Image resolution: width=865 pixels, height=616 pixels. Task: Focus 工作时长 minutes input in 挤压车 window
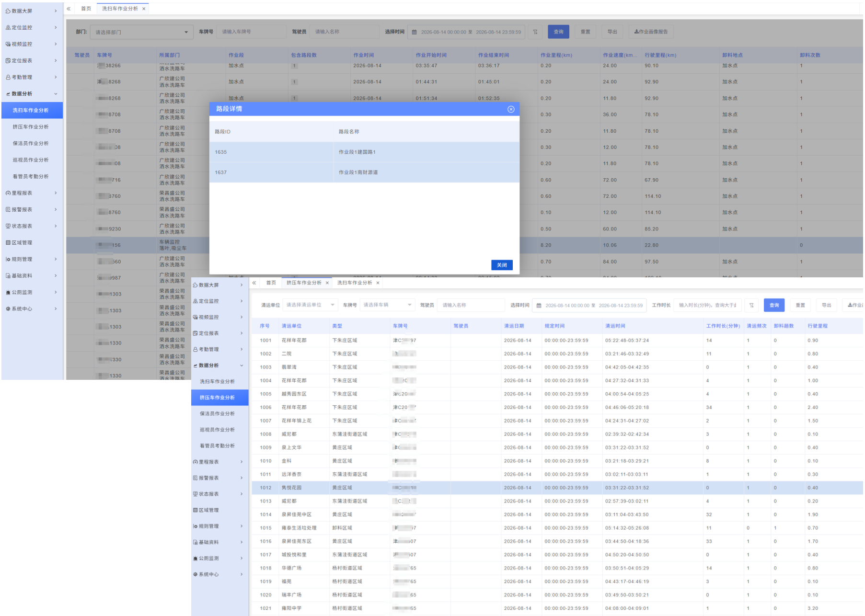[707, 305]
